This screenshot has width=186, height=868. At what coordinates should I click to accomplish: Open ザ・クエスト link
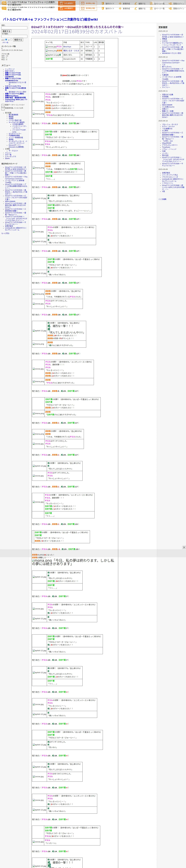[x=13, y=151]
